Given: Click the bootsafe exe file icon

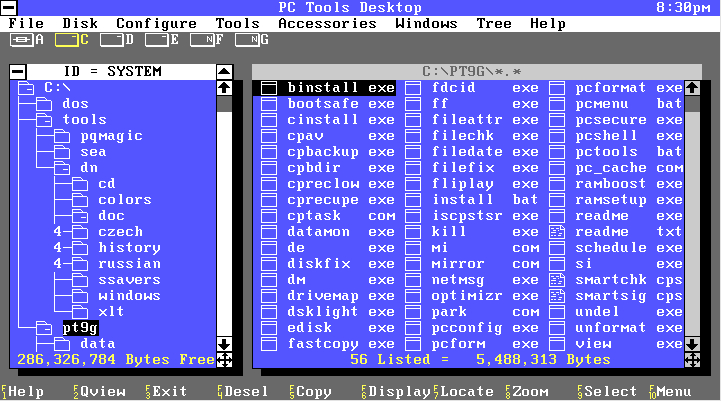Looking at the screenshot, I should [x=269, y=104].
